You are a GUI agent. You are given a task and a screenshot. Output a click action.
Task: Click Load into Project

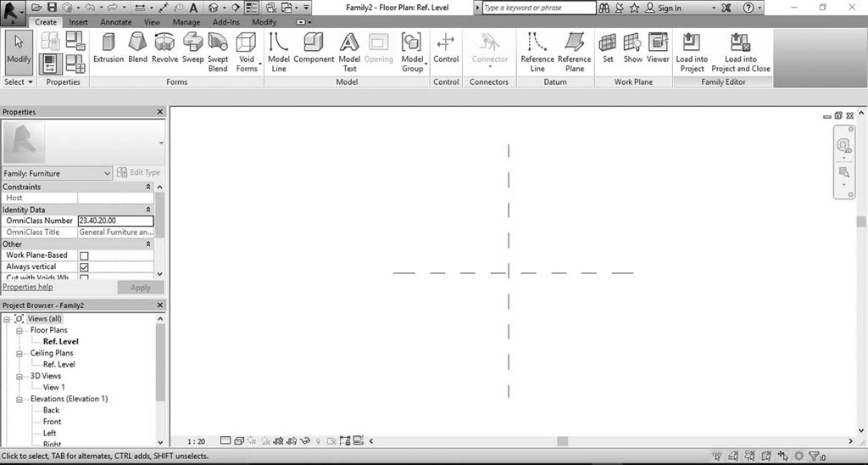tap(692, 53)
